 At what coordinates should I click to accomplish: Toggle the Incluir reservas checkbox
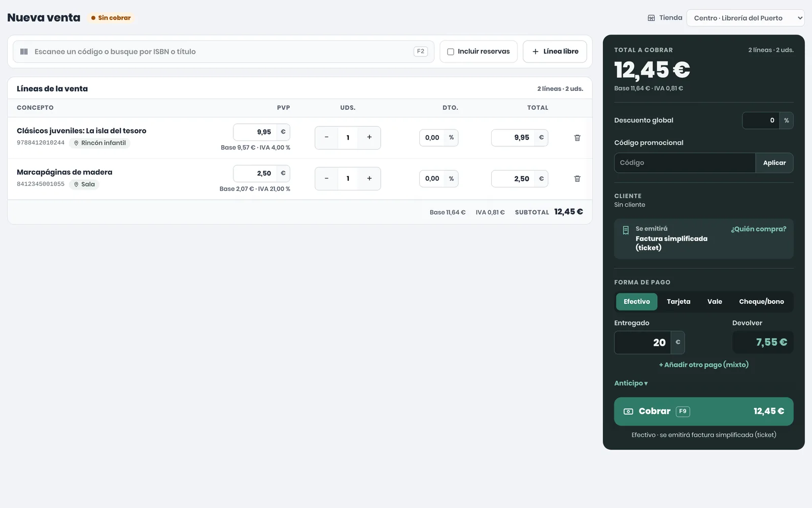450,52
